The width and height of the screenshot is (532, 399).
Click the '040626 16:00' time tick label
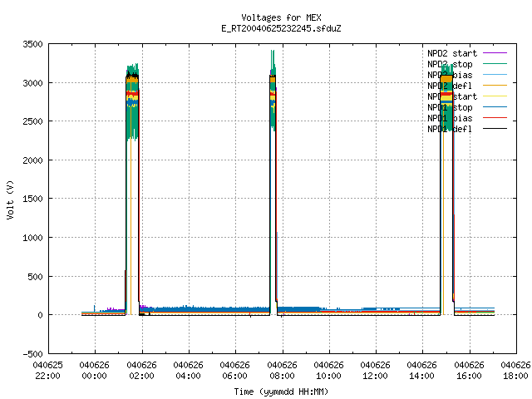click(469, 371)
